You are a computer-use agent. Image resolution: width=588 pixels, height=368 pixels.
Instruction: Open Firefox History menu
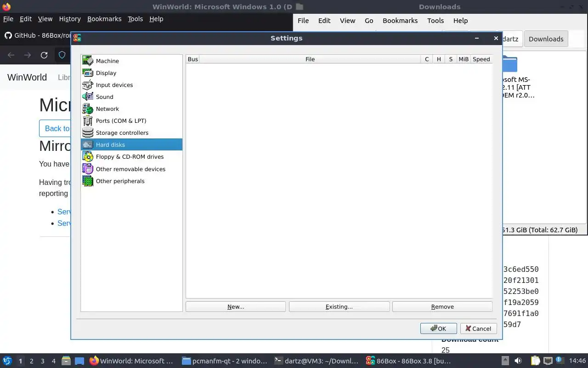pos(70,19)
